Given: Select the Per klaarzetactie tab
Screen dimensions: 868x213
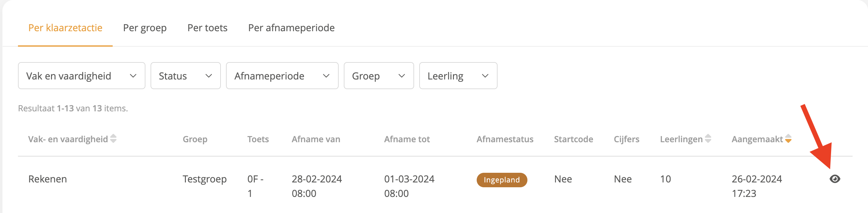Looking at the screenshot, I should coord(65,28).
